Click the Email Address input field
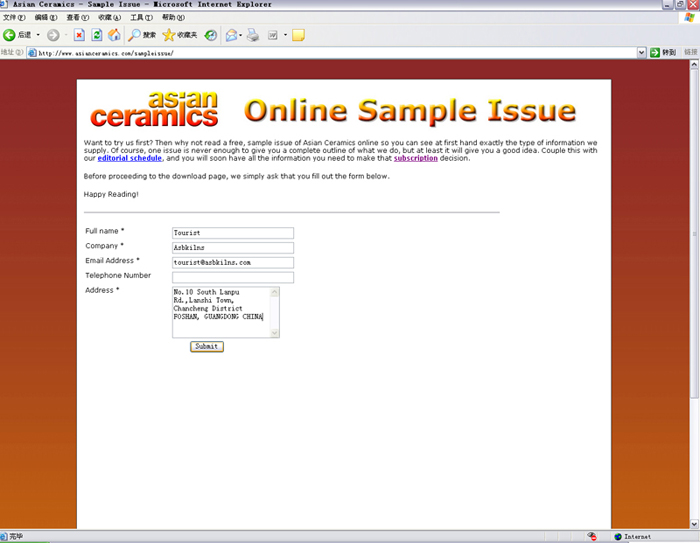 tap(233, 262)
